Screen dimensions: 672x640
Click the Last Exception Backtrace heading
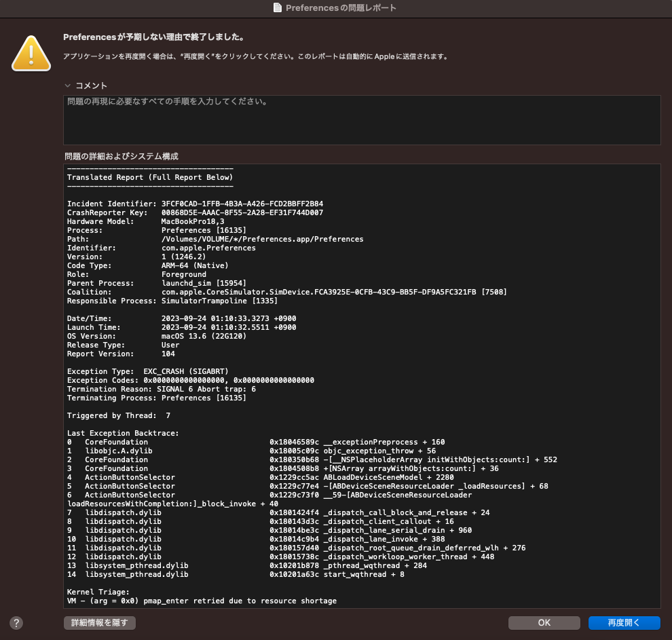click(x=123, y=433)
